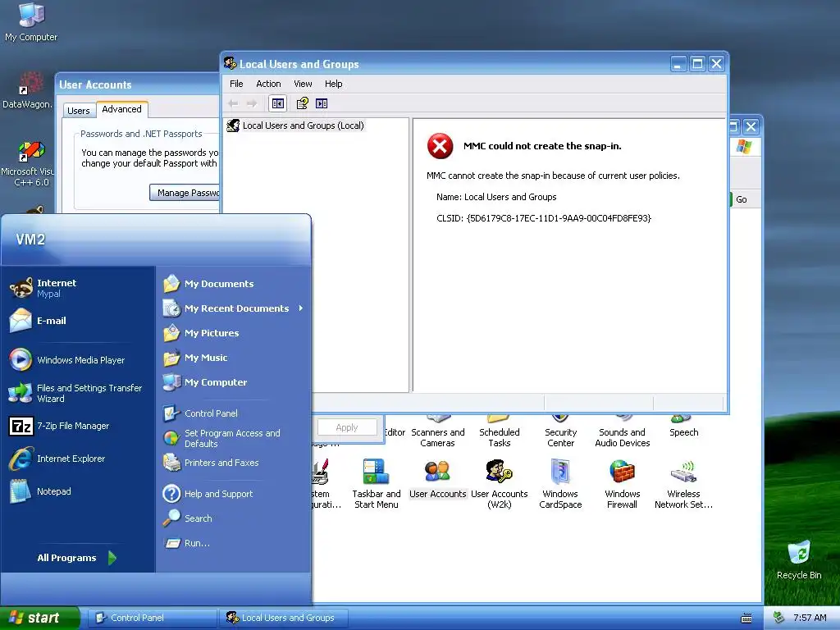This screenshot has height=630, width=840.
Task: Open My Music folder
Action: click(x=195, y=358)
